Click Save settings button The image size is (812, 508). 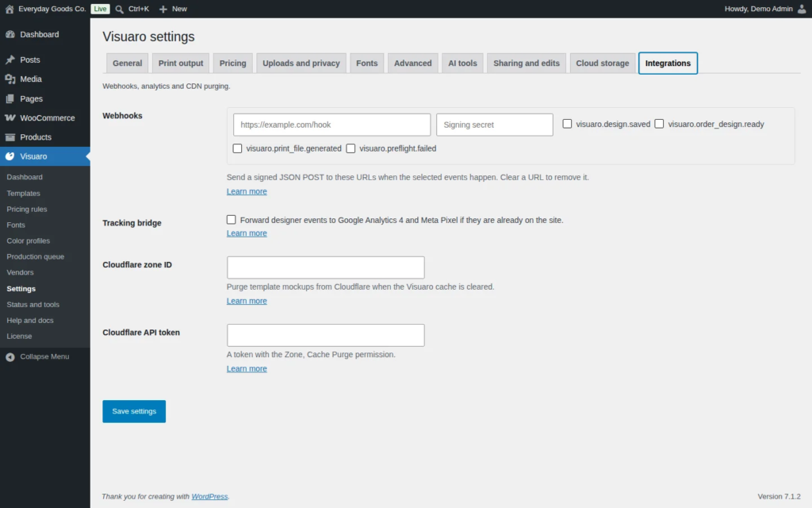click(134, 411)
